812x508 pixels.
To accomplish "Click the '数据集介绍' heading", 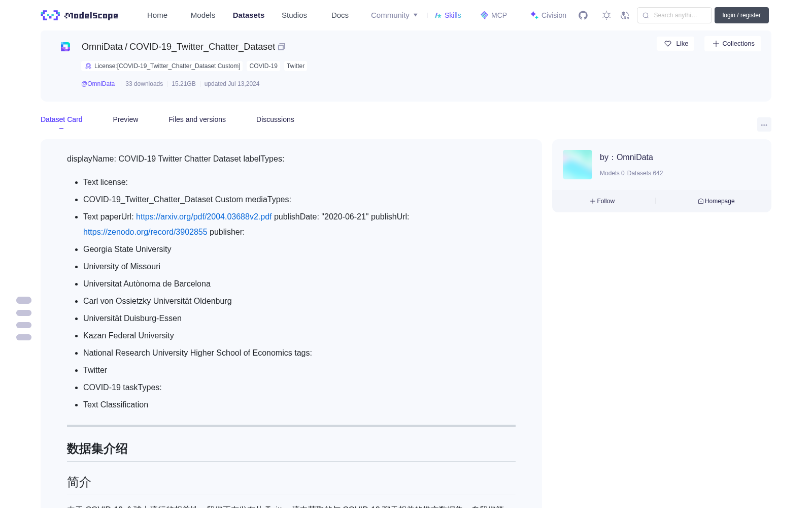I will 97,449.
